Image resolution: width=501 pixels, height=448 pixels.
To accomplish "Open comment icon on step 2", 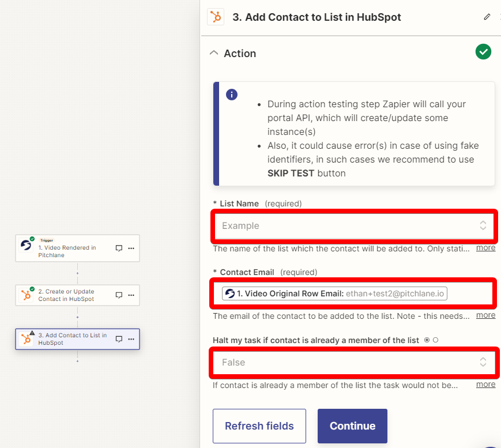I will (x=119, y=295).
